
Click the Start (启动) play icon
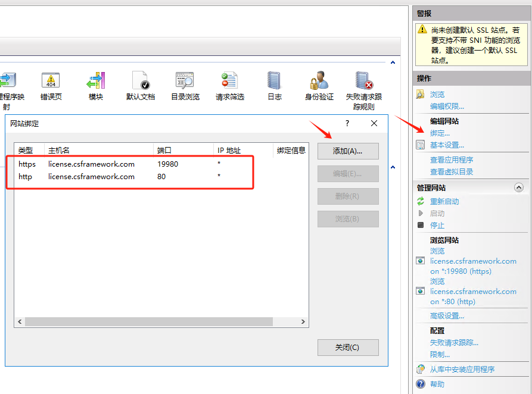(x=421, y=213)
